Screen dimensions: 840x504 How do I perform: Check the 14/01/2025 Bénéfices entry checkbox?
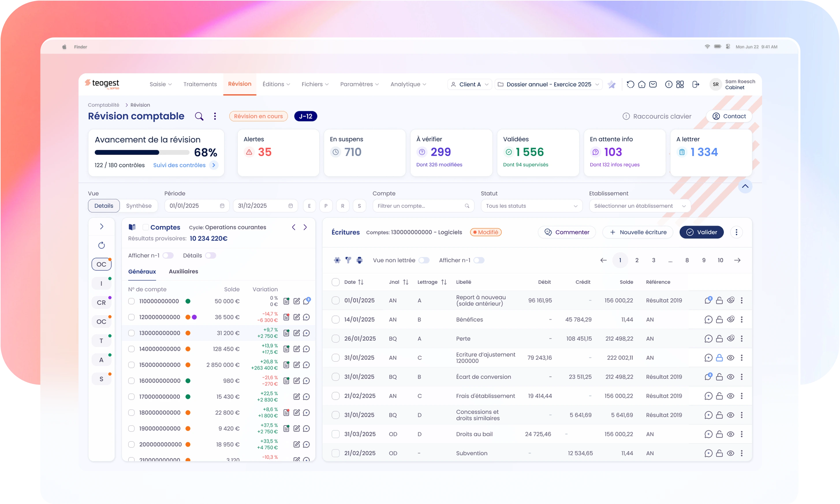335,319
